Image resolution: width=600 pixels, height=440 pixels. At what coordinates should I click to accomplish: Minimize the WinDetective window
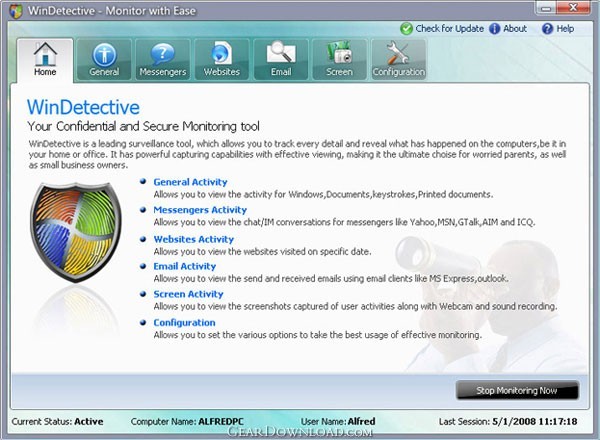546,7
